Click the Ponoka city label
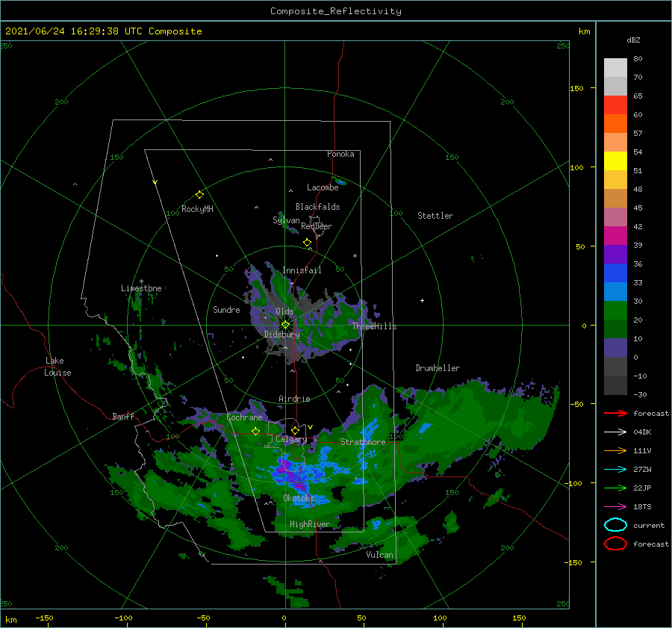The image size is (672, 628). click(340, 154)
